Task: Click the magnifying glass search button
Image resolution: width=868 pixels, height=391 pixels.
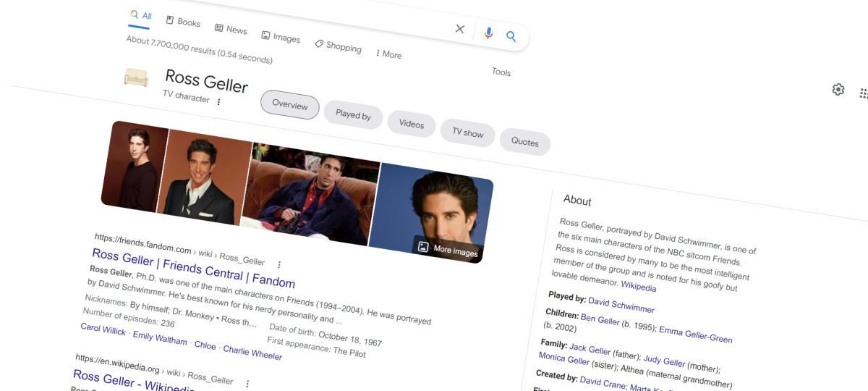Action: pos(511,36)
